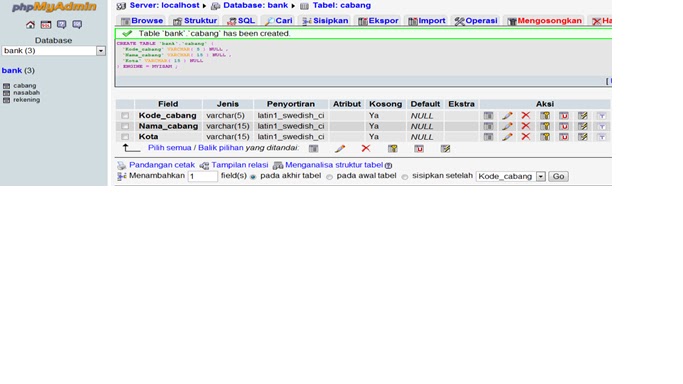Click 'Database: bank' breadcrumb link
The image size is (683, 384).
(x=255, y=5)
